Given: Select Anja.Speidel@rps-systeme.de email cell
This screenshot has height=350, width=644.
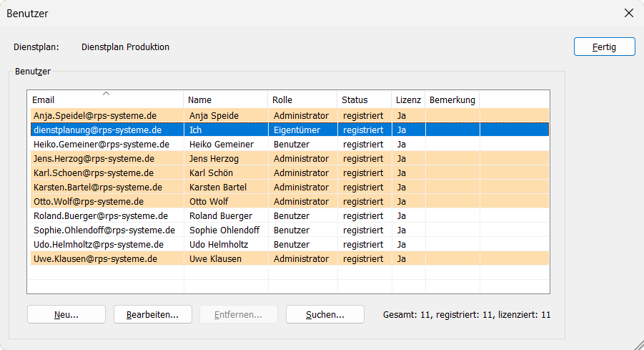Looking at the screenshot, I should pos(106,115).
